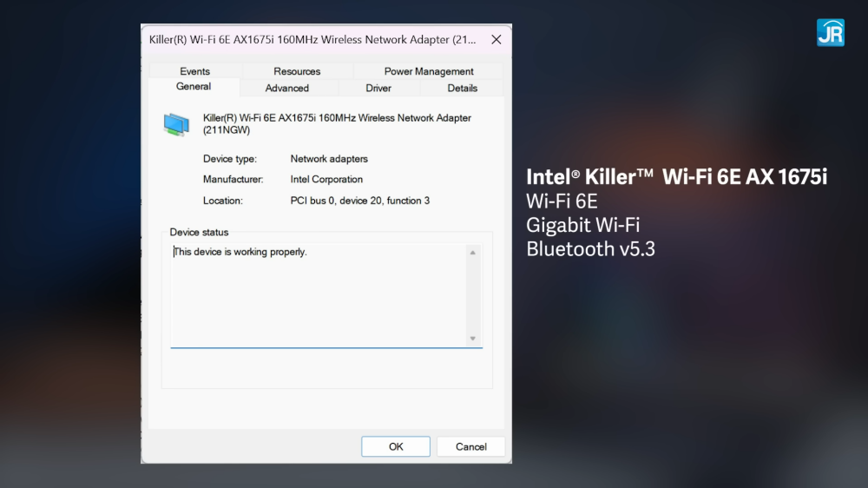The width and height of the screenshot is (868, 488).
Task: Click the JR logo in top-right corner
Action: click(x=830, y=32)
